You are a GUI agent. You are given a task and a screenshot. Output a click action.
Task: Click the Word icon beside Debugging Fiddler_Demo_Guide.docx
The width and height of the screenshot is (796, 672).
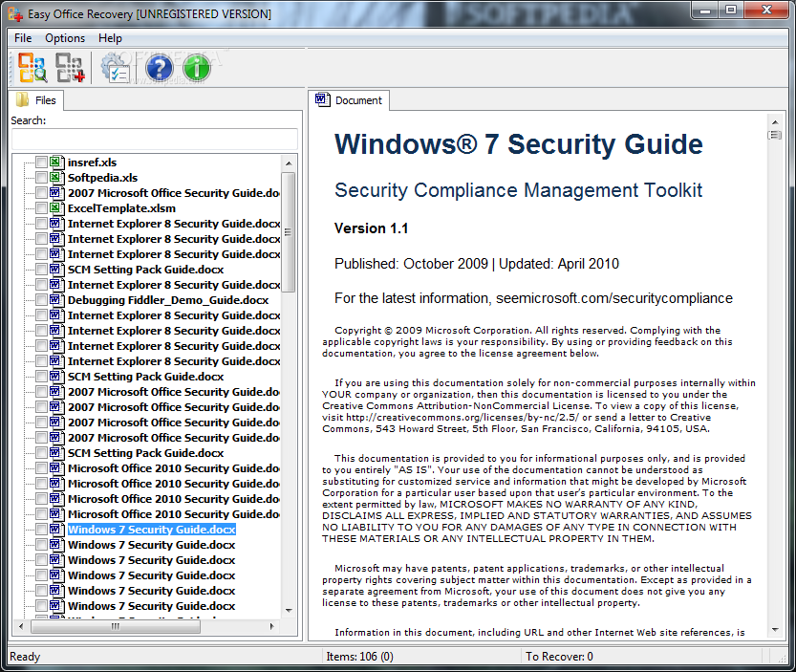pos(55,300)
